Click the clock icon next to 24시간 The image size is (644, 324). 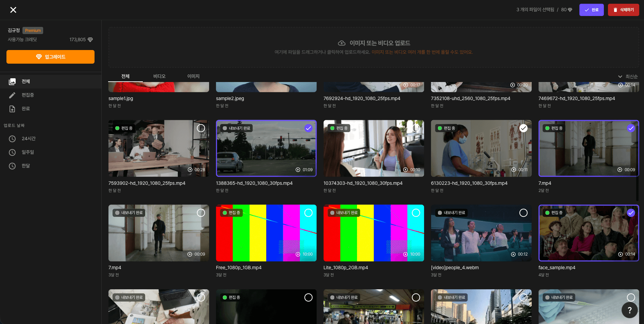[x=12, y=139]
